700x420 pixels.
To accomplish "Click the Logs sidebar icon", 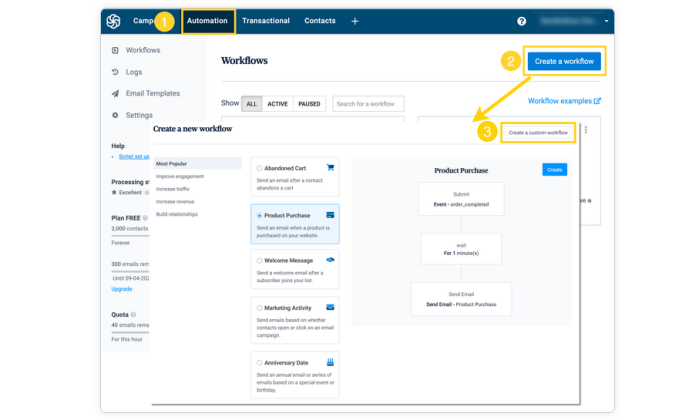I will (115, 72).
